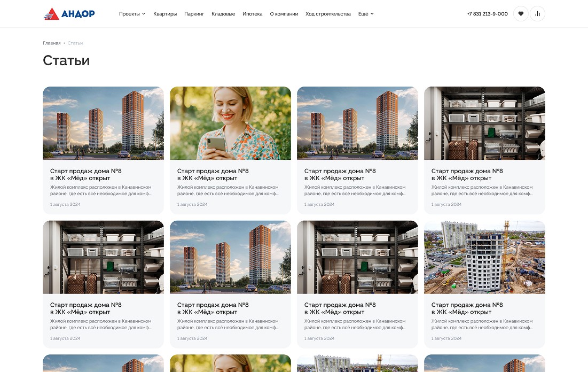The width and height of the screenshot is (588, 372).
Task: Go to Главная in the breadcrumb
Action: pos(52,43)
